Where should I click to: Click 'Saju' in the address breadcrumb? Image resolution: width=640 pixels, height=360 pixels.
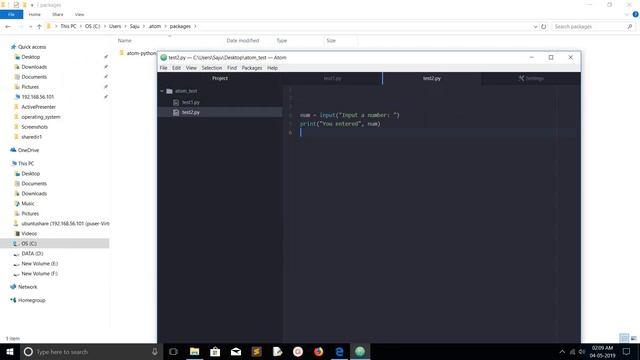(x=135, y=26)
